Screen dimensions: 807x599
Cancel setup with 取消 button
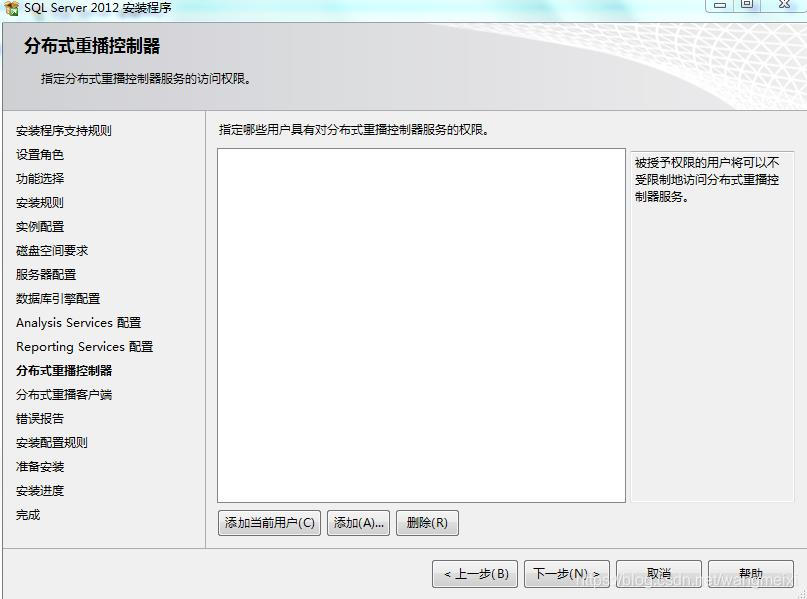coord(659,574)
